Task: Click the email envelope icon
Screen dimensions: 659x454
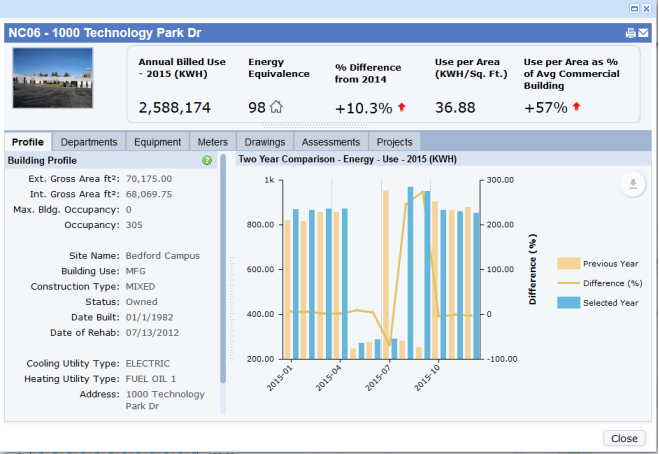Action: pos(642,33)
